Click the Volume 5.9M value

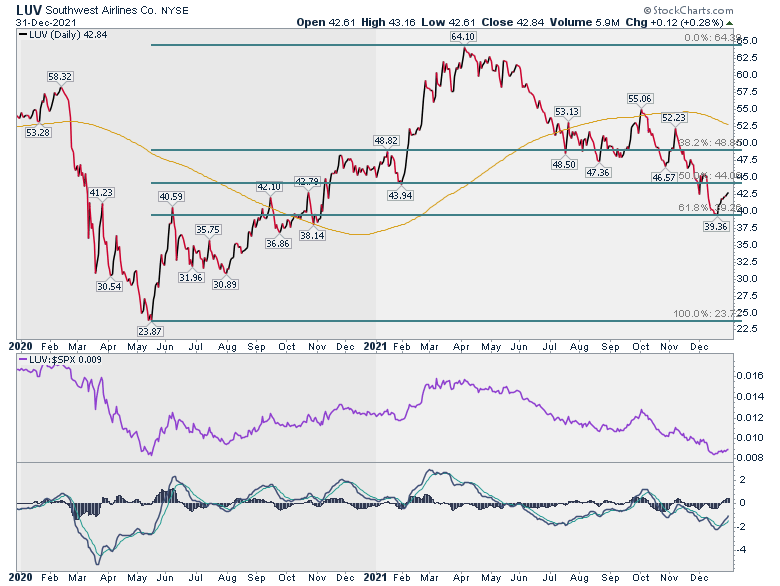585,22
